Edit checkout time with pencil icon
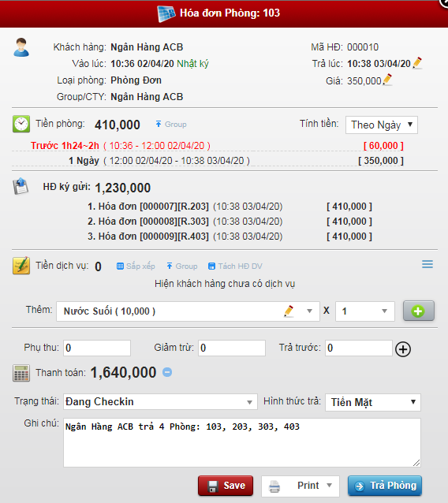 tap(417, 62)
